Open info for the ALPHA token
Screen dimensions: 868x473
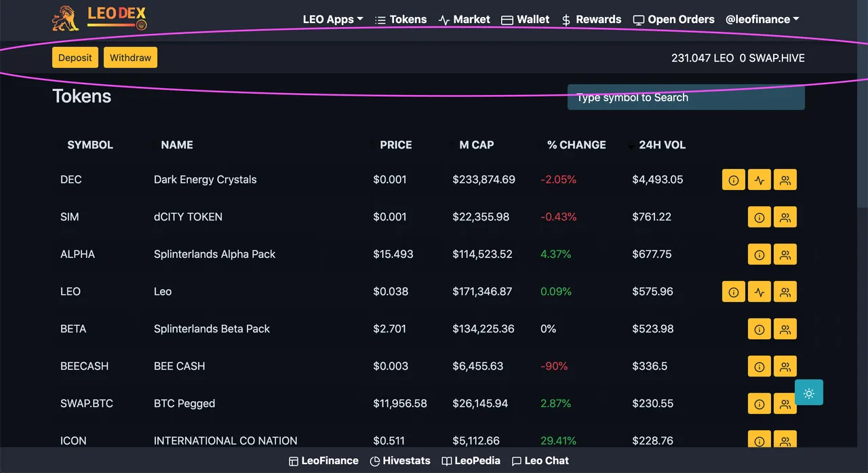[759, 254]
